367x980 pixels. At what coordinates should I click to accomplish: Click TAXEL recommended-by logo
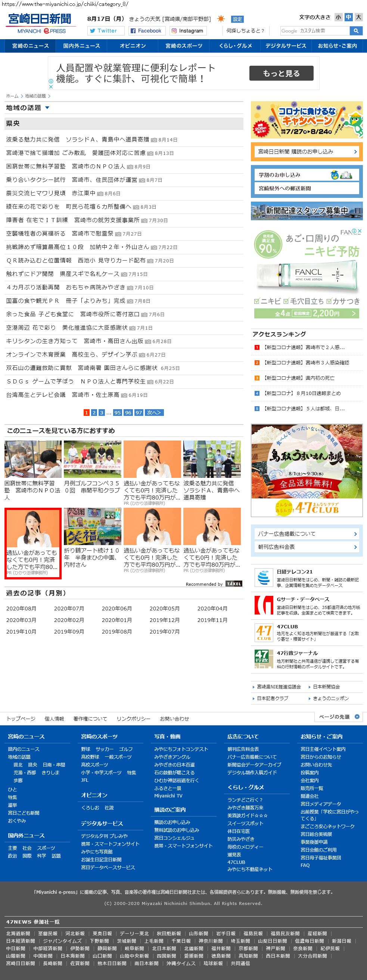click(234, 584)
